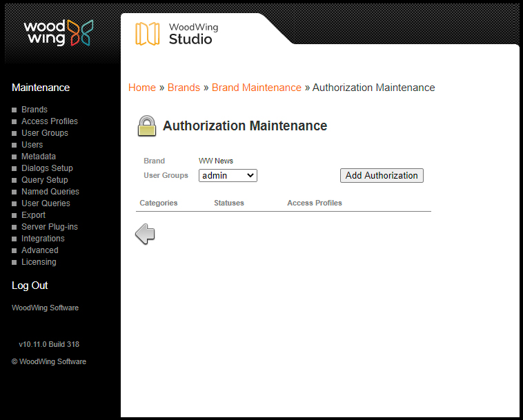Open Access Profiles in the sidebar
Viewport: 523px width, 420px height.
click(x=50, y=121)
